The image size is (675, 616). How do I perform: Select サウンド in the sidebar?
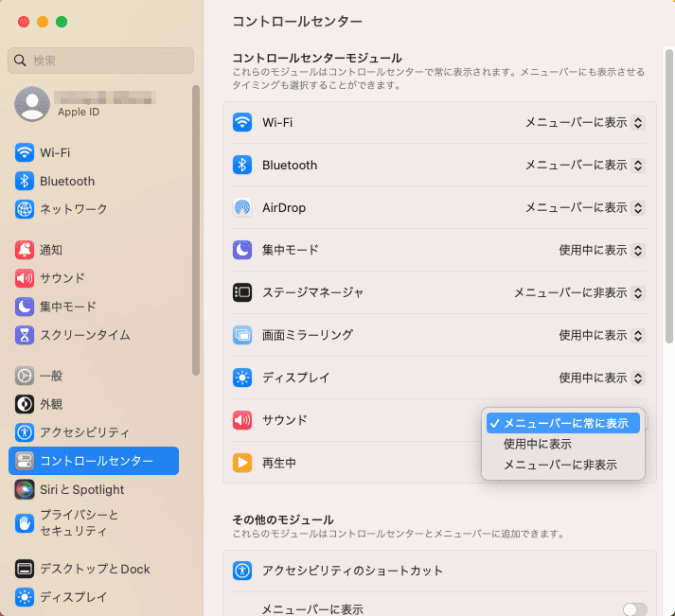pos(94,278)
